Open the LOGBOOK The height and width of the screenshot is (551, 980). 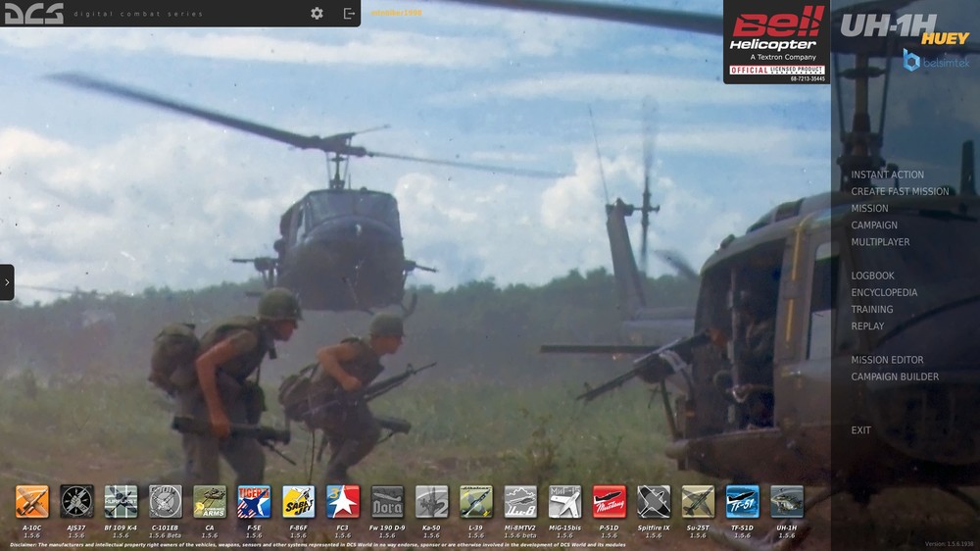(x=872, y=275)
